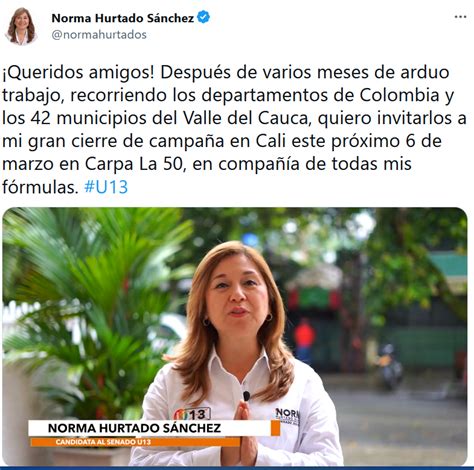The height and width of the screenshot is (470, 474).
Task: Click the lapel microphone on the shirt
Action: point(247,396)
